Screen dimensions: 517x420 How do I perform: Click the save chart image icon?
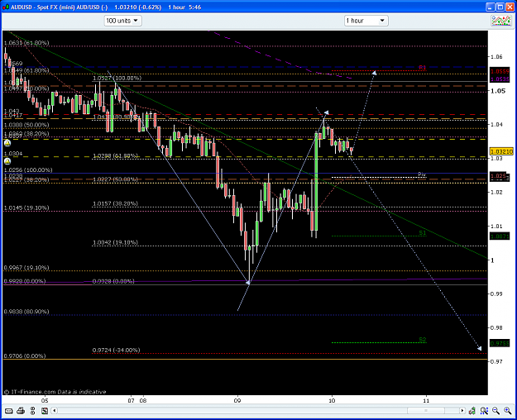pos(45,411)
